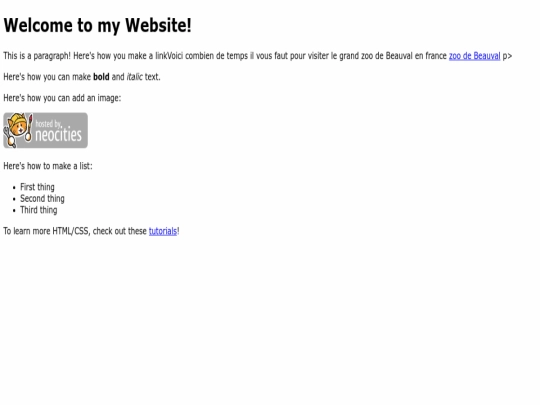Click the paintbrush held by the cat mascot
The height and width of the screenshot is (405, 540).
30,128
